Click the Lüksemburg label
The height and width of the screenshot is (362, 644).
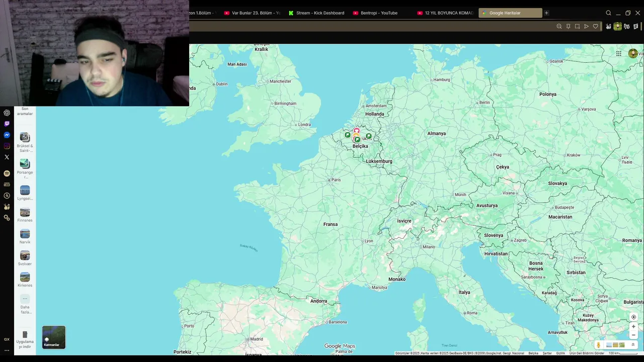[x=379, y=161]
